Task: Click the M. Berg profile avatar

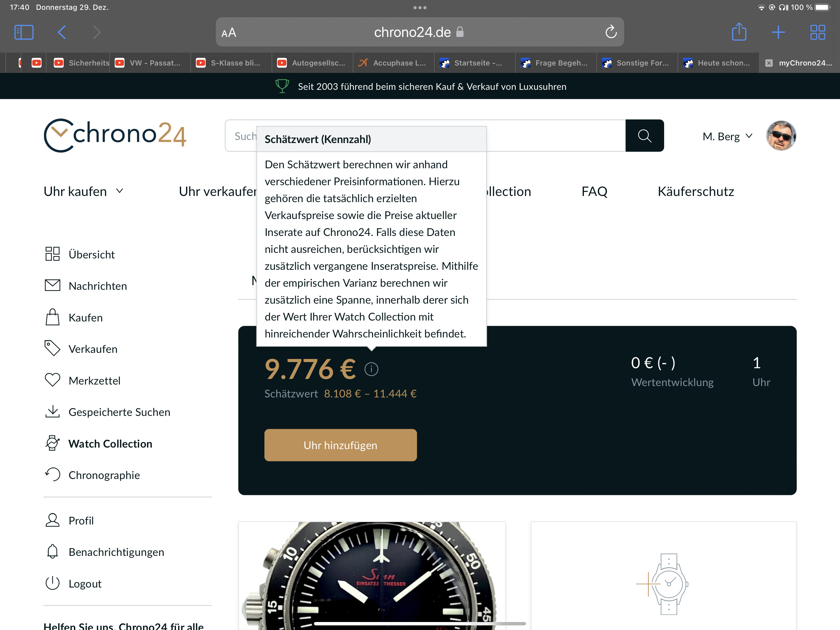Action: 781,136
